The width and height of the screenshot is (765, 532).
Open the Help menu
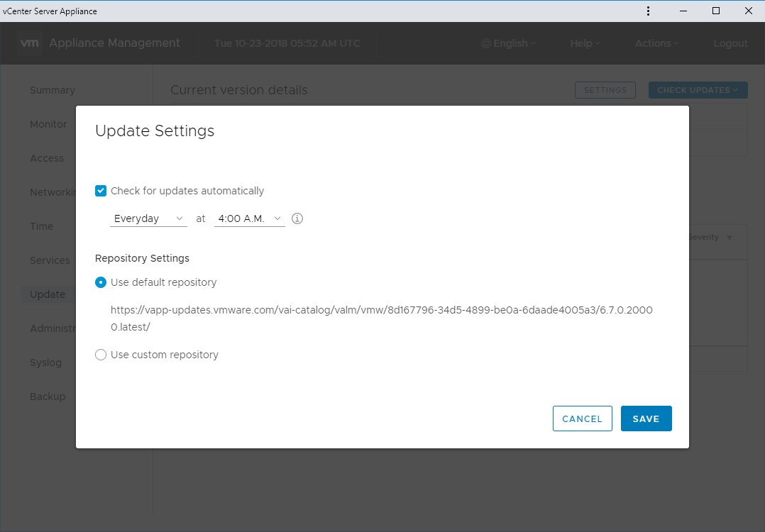(x=585, y=43)
